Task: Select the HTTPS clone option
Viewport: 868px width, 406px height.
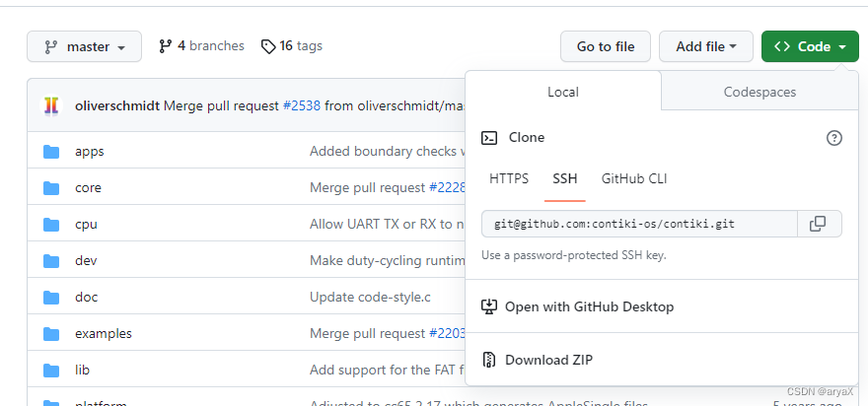Action: pyautogui.click(x=509, y=178)
